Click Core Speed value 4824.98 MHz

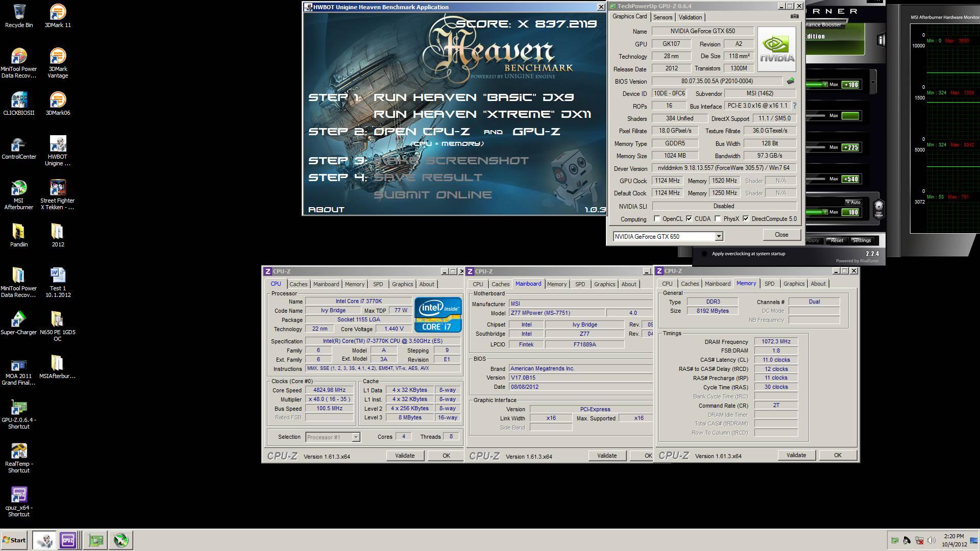[x=329, y=390]
